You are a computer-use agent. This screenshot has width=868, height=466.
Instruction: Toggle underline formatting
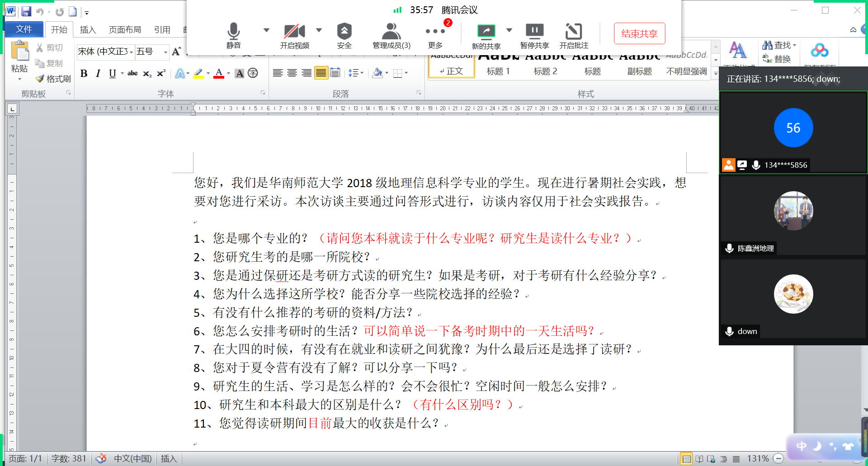pos(112,73)
